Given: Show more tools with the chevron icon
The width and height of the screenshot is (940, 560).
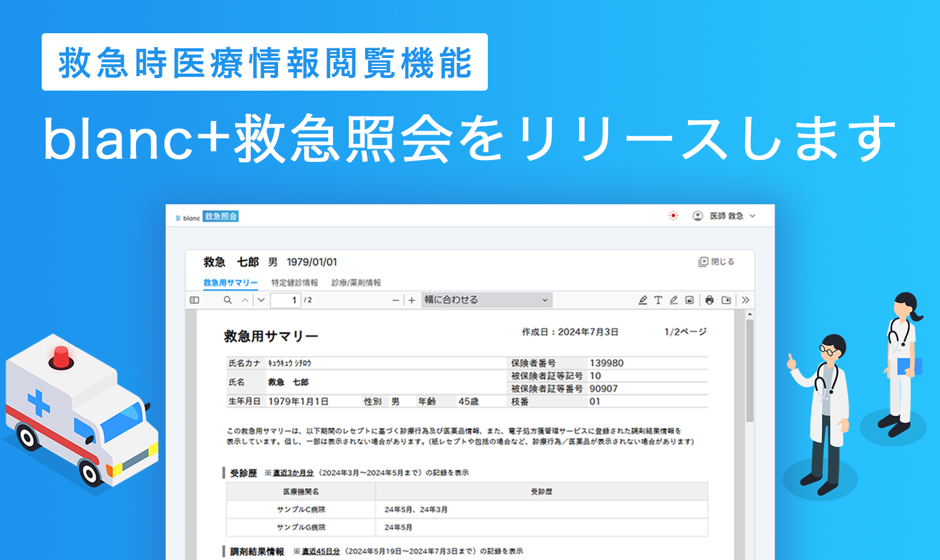Looking at the screenshot, I should [x=745, y=300].
